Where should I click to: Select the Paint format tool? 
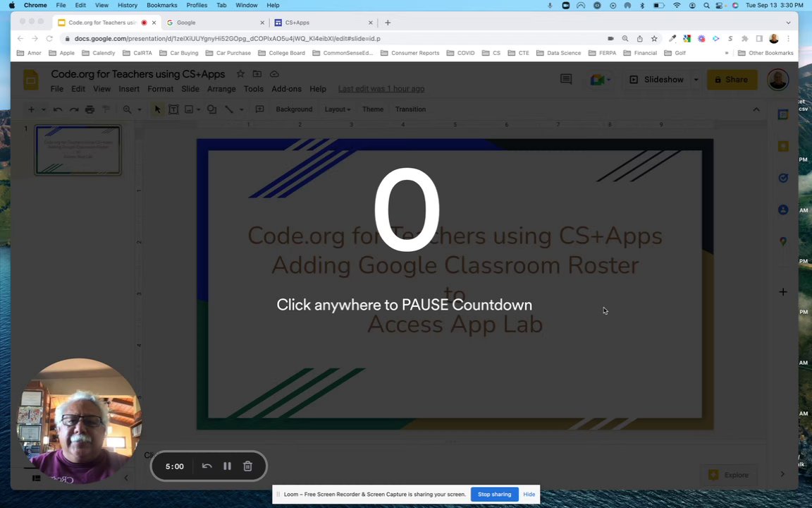(106, 109)
